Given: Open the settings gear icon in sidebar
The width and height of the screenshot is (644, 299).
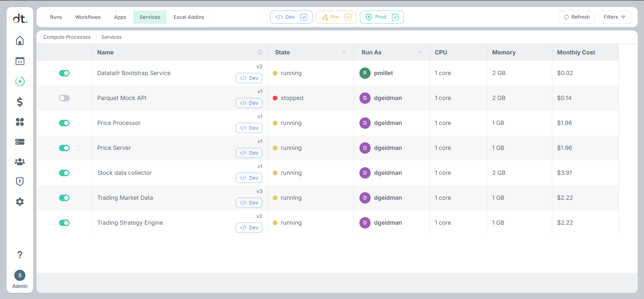Looking at the screenshot, I should coord(20,202).
